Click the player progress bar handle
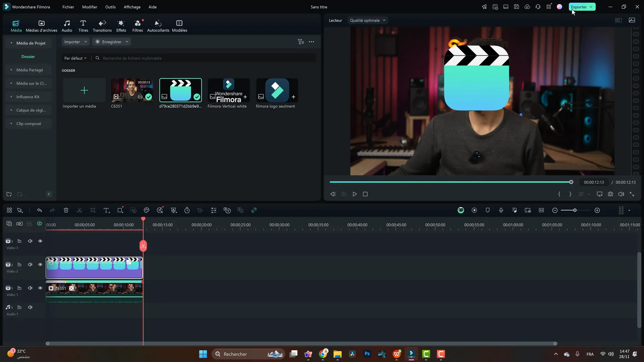The image size is (644, 362). click(571, 182)
